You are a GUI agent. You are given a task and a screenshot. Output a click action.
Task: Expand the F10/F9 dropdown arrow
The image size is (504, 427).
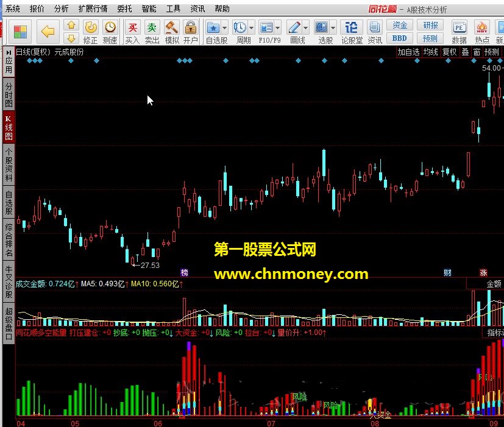pyautogui.click(x=278, y=28)
